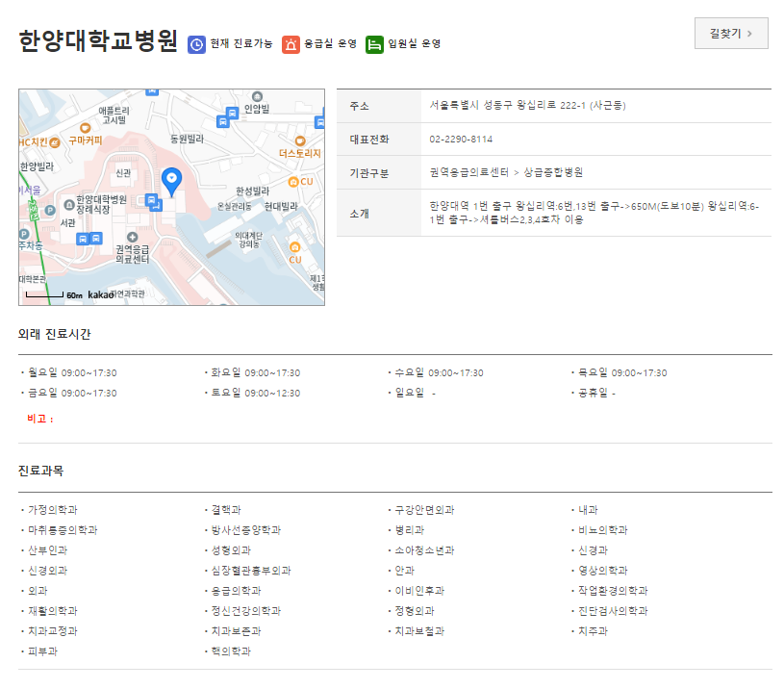Click the bus stop icons below 서관
Image resolution: width=784 pixels, height=689 pixels.
point(89,239)
